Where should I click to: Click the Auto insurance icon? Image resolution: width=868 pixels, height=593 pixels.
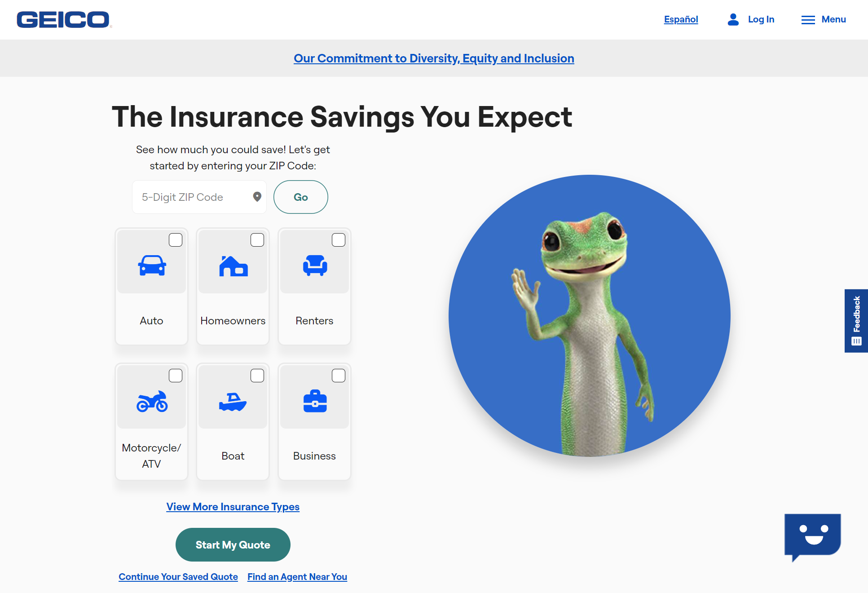[152, 265]
